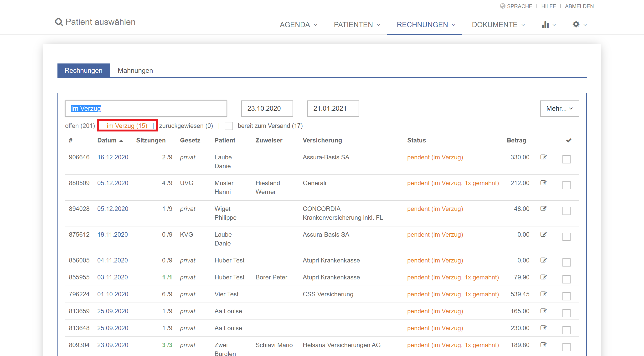Tick the checkbox for invoice 856005
The image size is (644, 356).
(x=566, y=262)
